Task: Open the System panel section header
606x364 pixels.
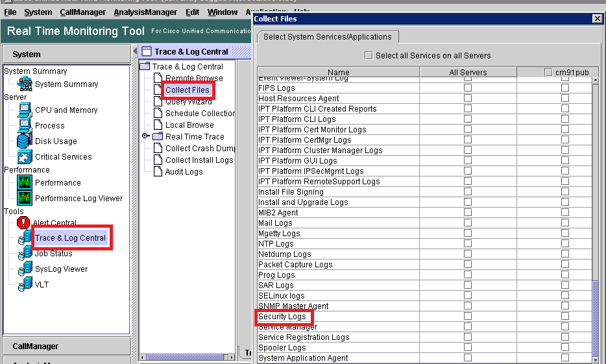Action: point(67,54)
